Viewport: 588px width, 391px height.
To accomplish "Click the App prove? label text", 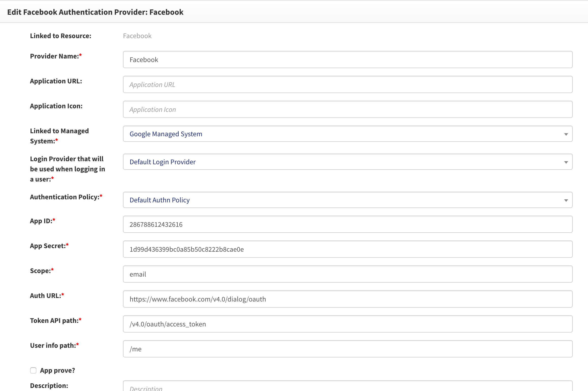I will pyautogui.click(x=57, y=370).
